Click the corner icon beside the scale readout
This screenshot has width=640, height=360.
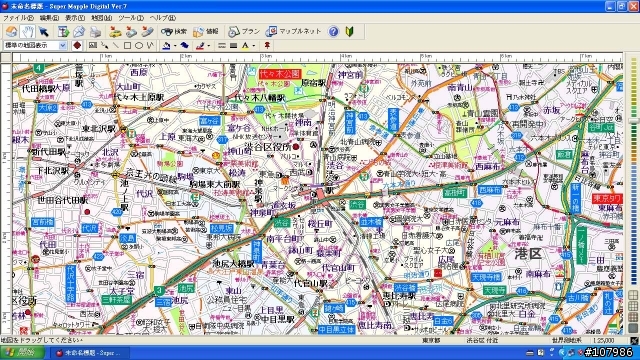tap(634, 340)
